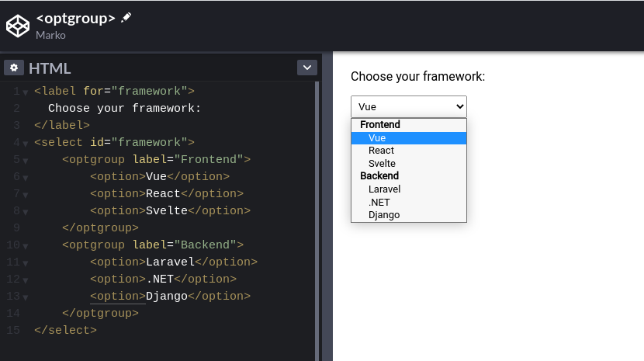Click code line containing Django option
Viewport: 644px width, 361px height.
(170, 296)
